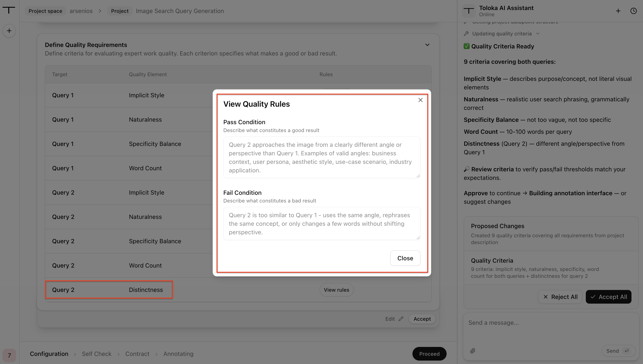Click the Target column header
Image resolution: width=643 pixels, height=364 pixels.
click(x=60, y=74)
